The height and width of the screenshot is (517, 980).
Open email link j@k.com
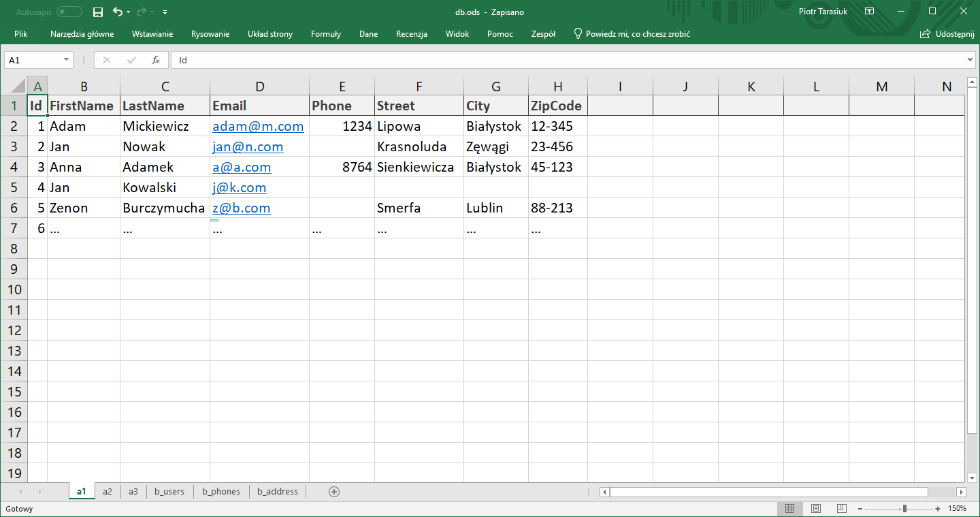click(x=239, y=187)
